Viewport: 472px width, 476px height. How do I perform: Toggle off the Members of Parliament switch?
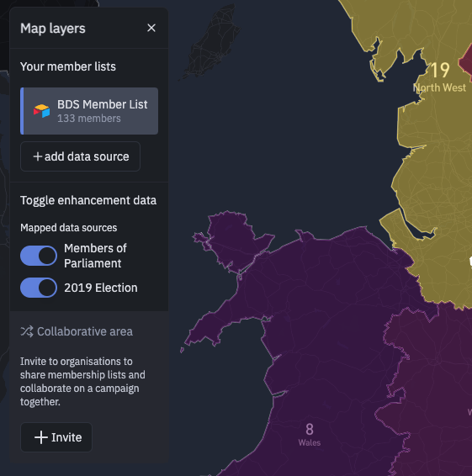[x=39, y=256]
